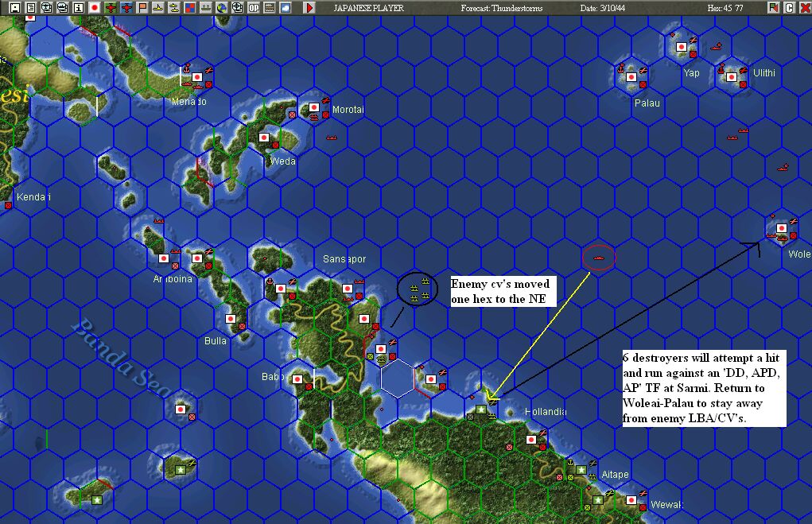Click the 'Kendari' map label
The height and width of the screenshot is (524, 812).
point(33,196)
